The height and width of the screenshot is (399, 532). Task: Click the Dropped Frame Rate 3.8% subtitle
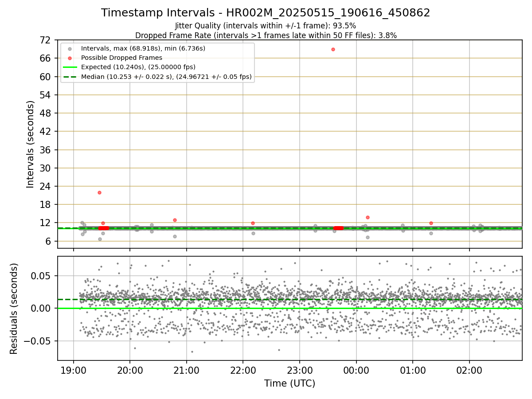266,35
